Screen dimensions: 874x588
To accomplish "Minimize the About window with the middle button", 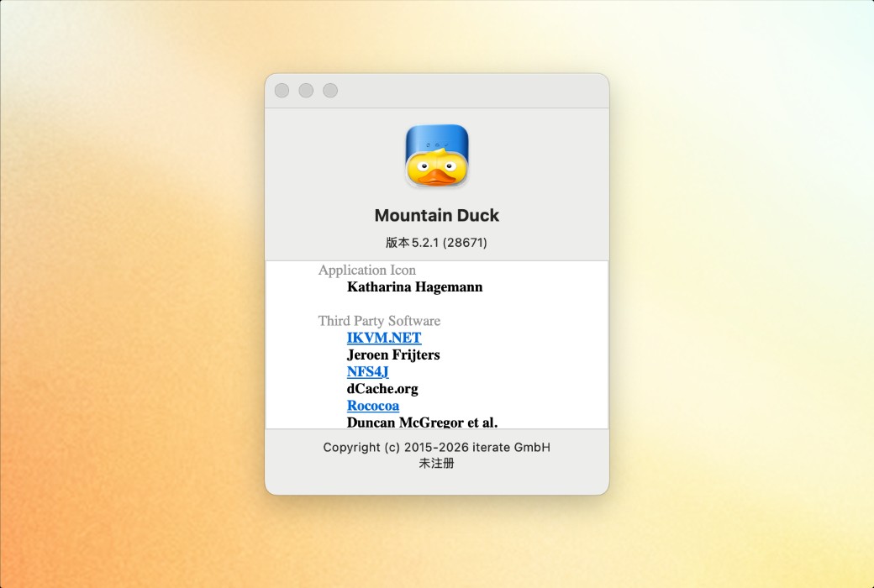I will tap(306, 90).
